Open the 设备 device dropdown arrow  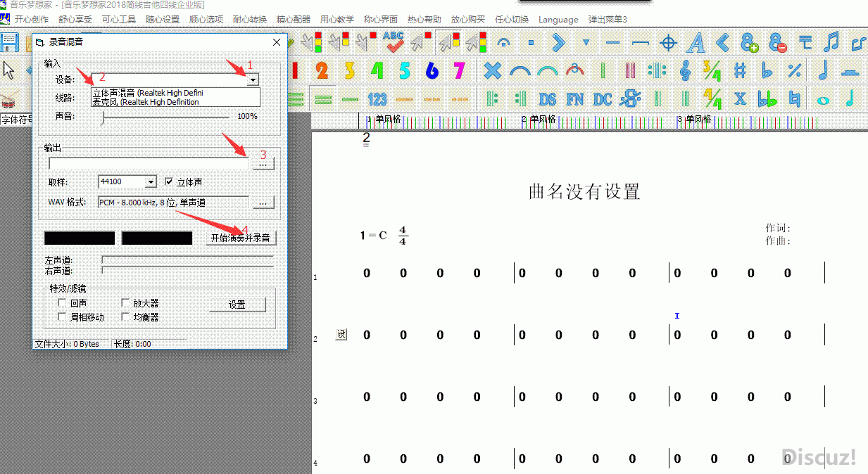tap(253, 80)
